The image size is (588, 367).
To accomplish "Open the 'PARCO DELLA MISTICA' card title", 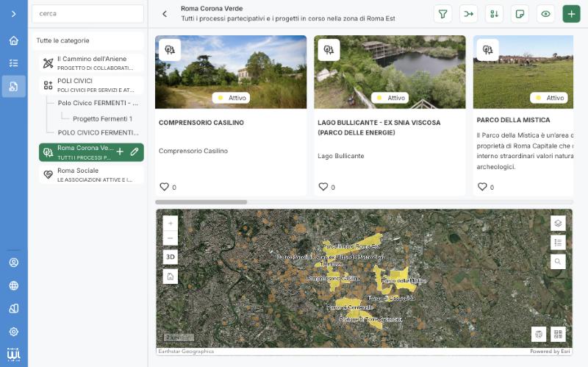I will pos(513,120).
